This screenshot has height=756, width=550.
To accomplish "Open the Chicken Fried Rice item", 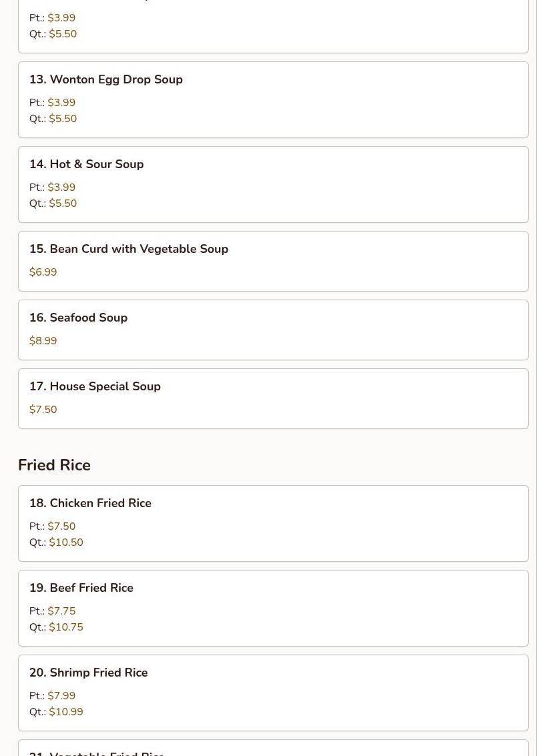I will click(91, 503).
